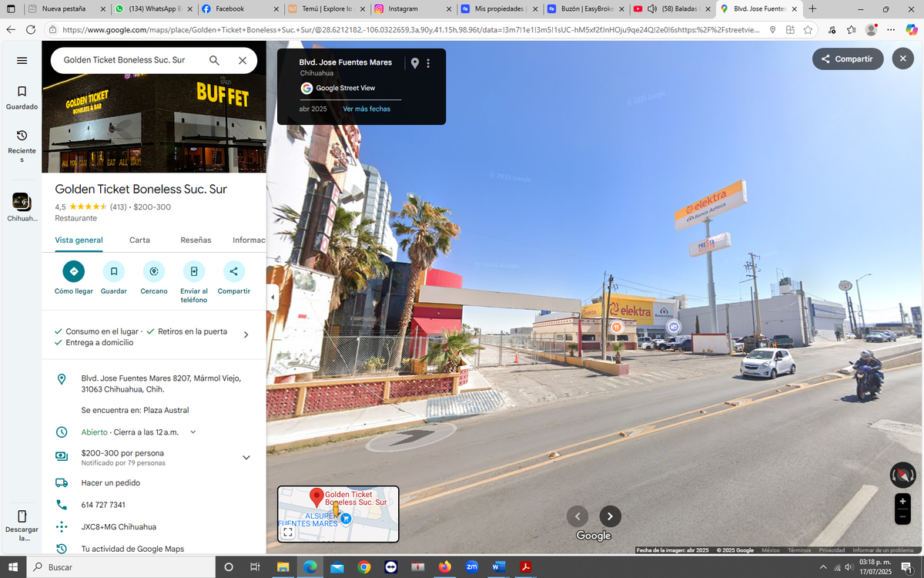The height and width of the screenshot is (578, 924).
Task: Open the three-dot menu in Street View card
Action: (428, 63)
